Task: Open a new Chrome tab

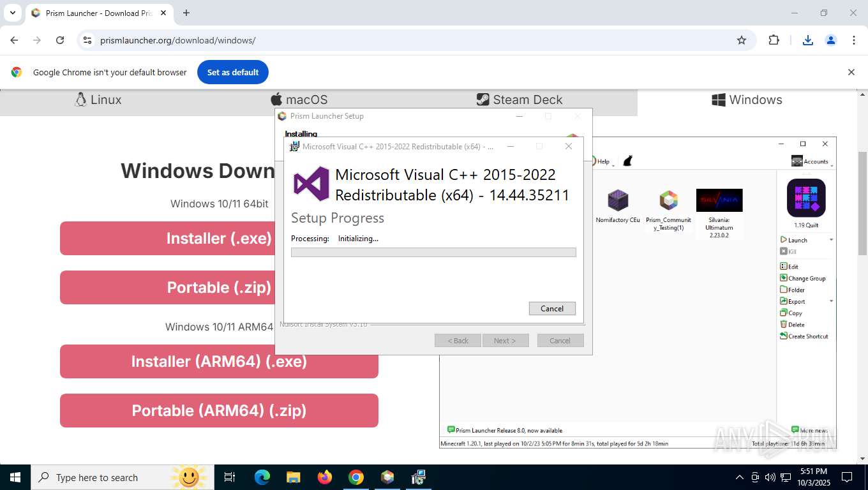Action: (186, 13)
